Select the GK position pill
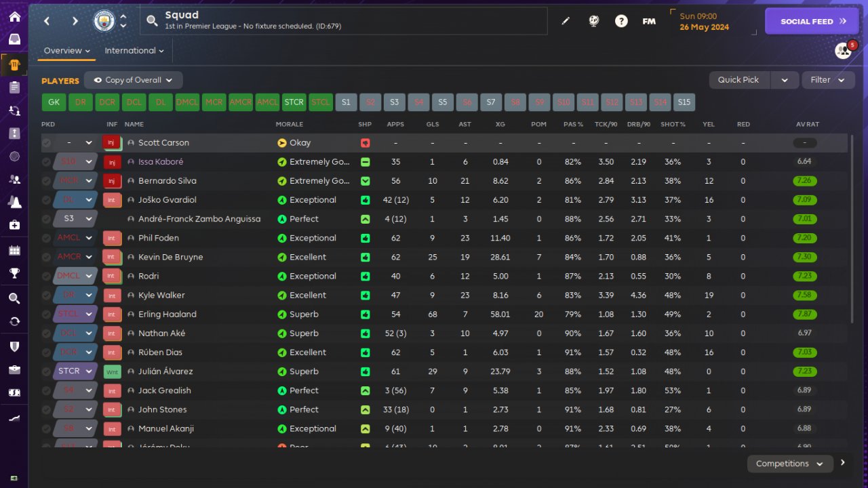The height and width of the screenshot is (488, 868). click(54, 102)
